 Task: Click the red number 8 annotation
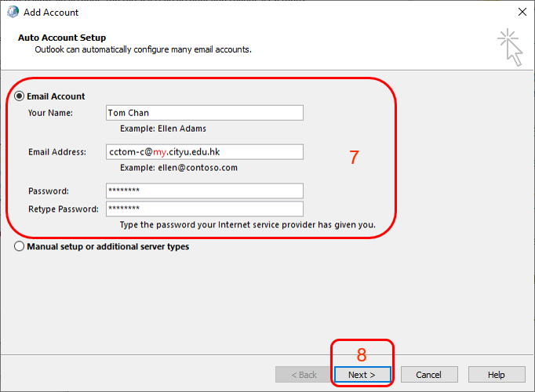point(362,354)
